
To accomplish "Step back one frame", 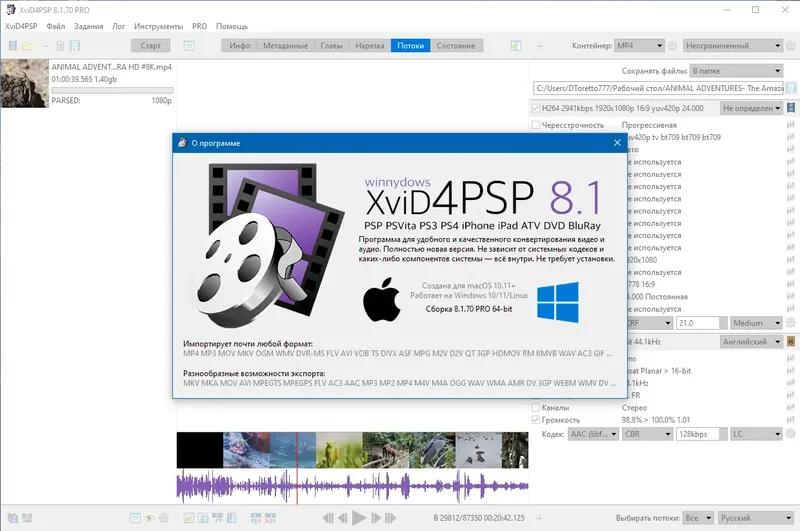I will [343, 518].
